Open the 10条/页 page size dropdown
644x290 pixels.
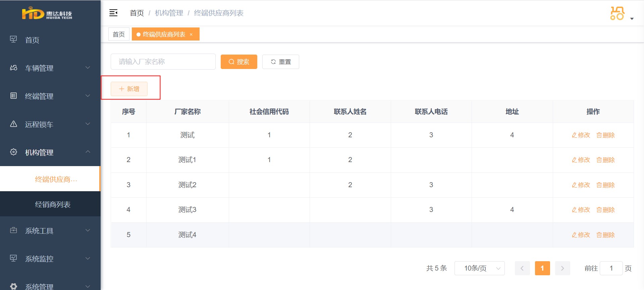point(479,268)
